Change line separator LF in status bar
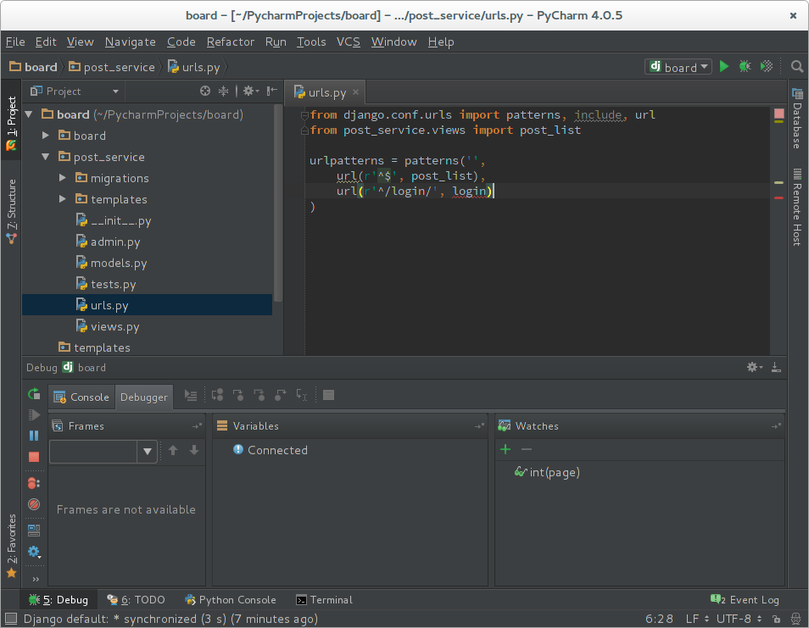The width and height of the screenshot is (809, 628). (x=697, y=618)
